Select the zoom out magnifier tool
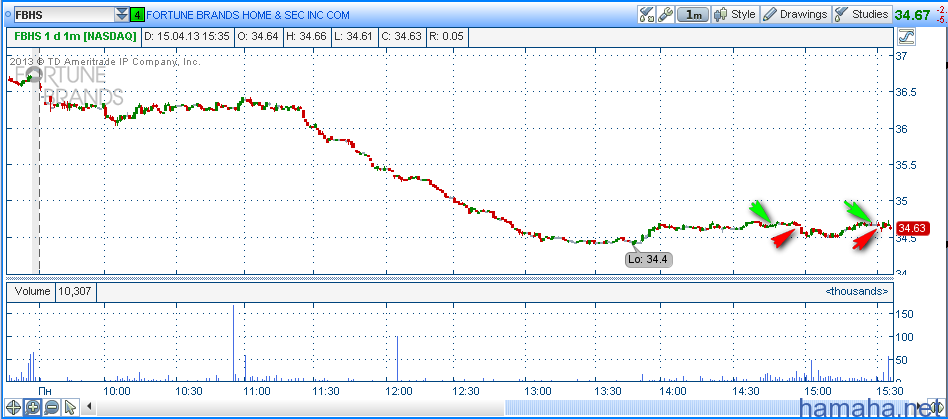948x419 pixels. click(51, 408)
